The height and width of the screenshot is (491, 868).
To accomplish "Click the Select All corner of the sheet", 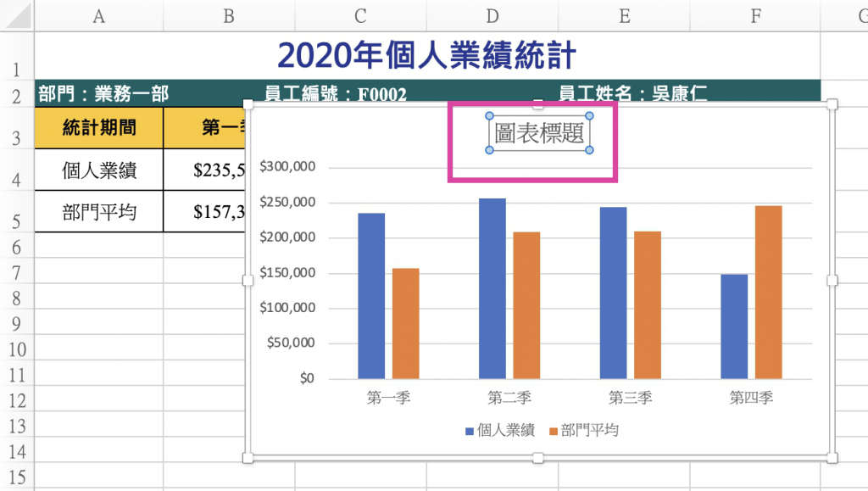I will (17, 15).
